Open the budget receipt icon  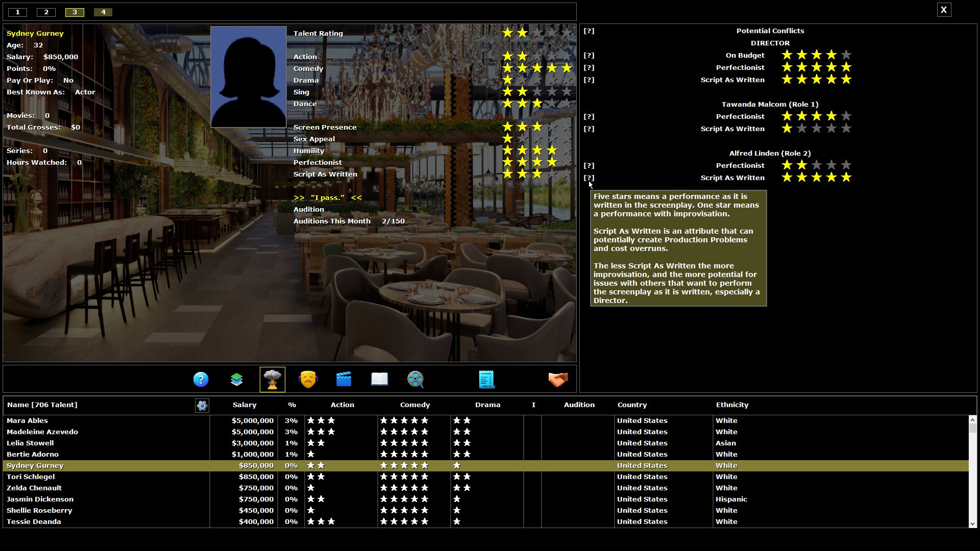coord(486,379)
